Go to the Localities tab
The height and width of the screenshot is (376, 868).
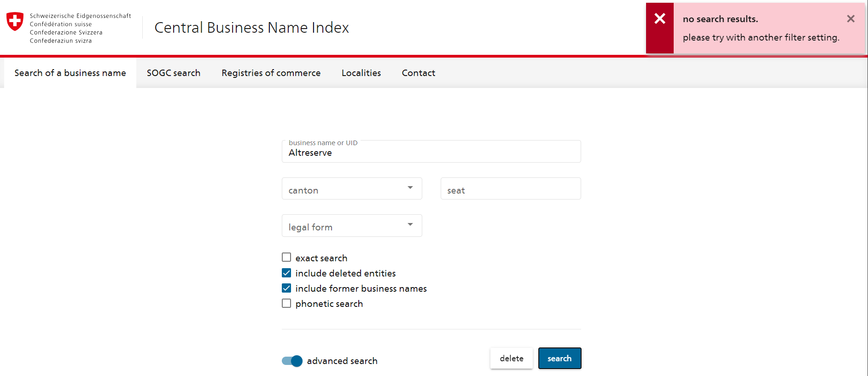click(x=361, y=73)
